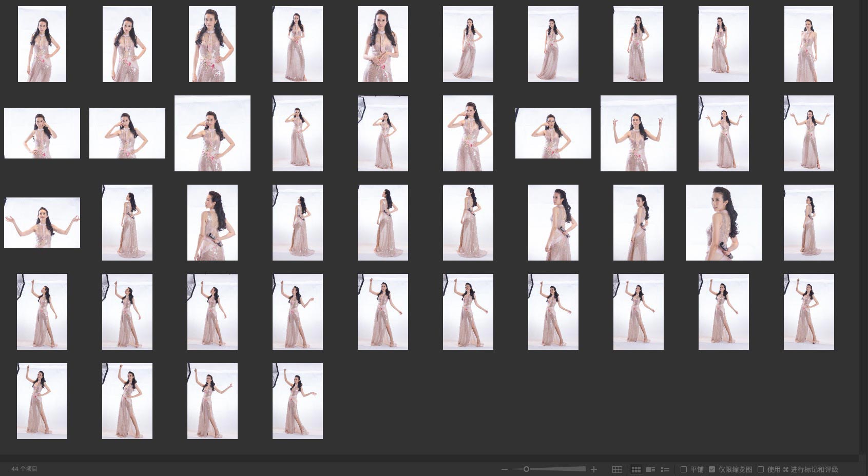
Task: Enable 使用 ⌘ 进行标记和评级 checkbox
Action: (761, 469)
